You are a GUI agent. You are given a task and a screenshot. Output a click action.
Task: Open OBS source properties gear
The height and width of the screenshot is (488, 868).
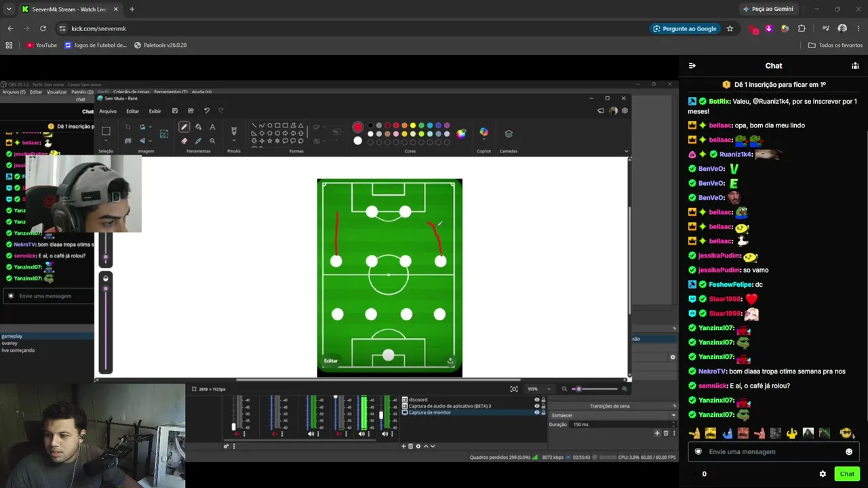click(418, 446)
